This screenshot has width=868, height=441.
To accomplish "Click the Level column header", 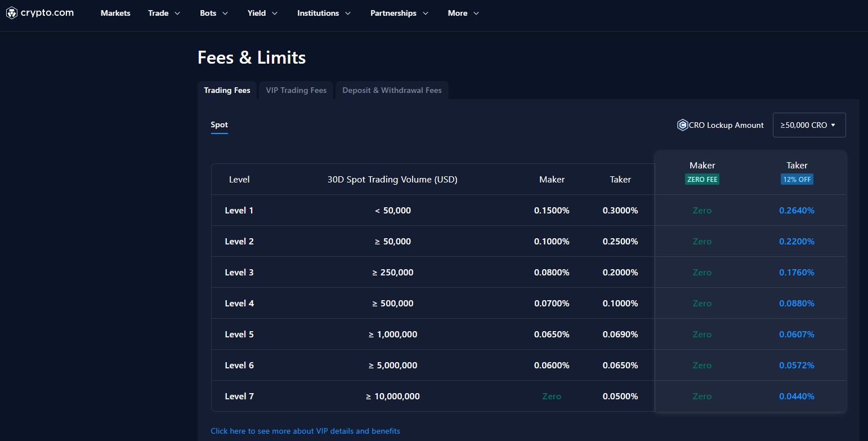I will [x=239, y=180].
